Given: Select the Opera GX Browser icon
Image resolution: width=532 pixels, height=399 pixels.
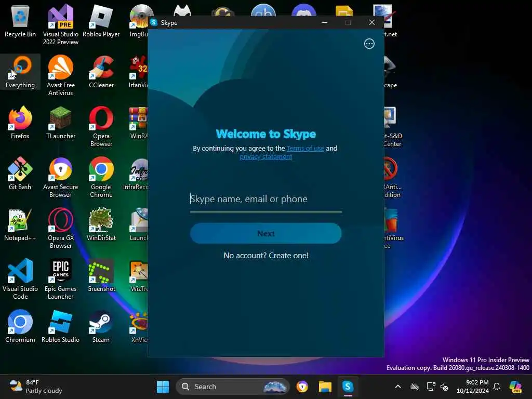Looking at the screenshot, I should coord(61,228).
